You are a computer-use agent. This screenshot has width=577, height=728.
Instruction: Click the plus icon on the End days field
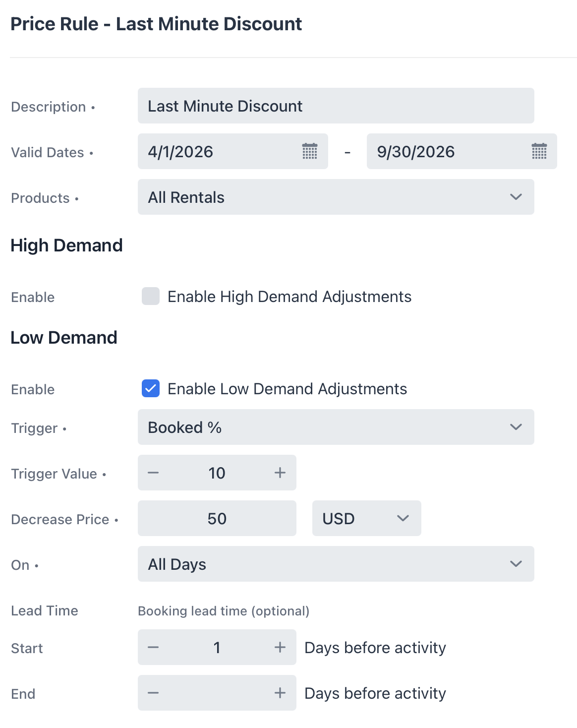pos(280,693)
